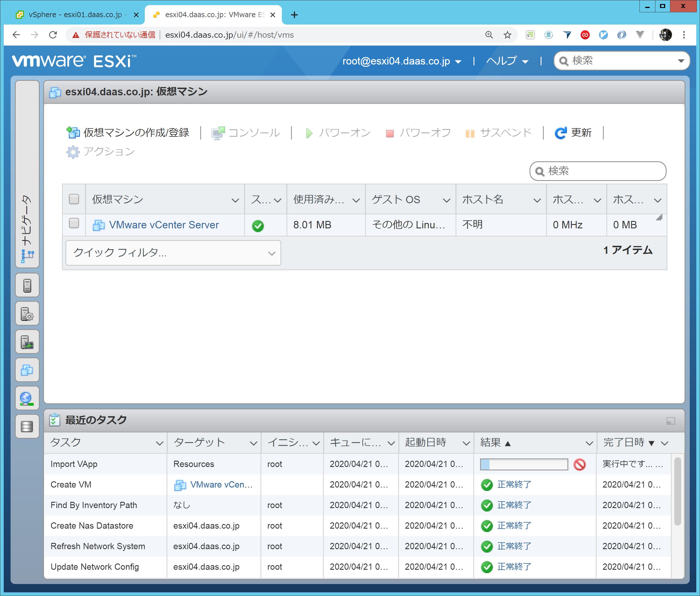This screenshot has height=596, width=700.
Task: Click the パワーオン power on button
Action: pos(338,133)
